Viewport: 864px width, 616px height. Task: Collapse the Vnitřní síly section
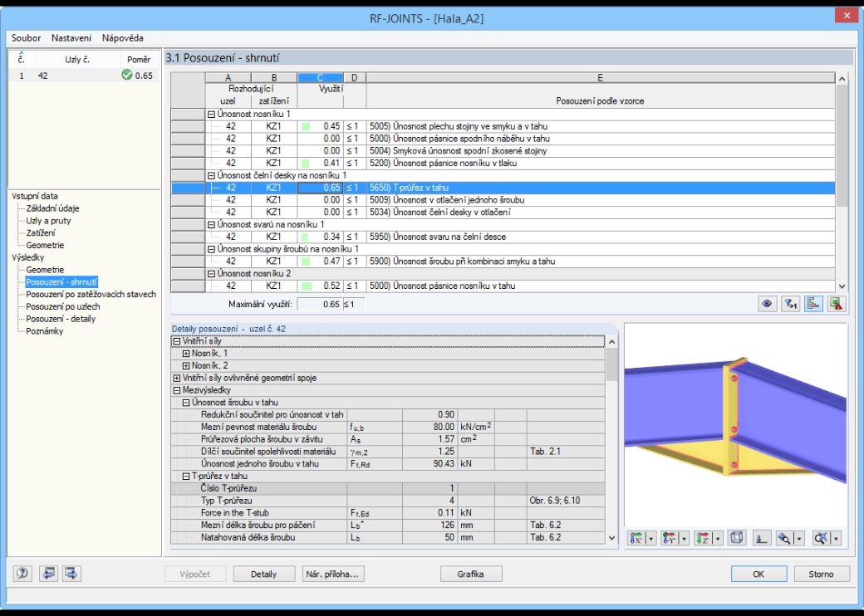tap(177, 341)
